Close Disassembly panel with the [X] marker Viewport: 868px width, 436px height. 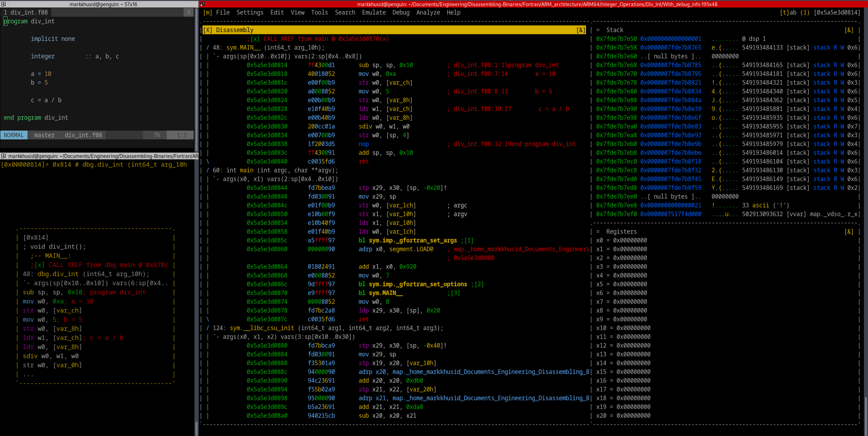pos(207,30)
